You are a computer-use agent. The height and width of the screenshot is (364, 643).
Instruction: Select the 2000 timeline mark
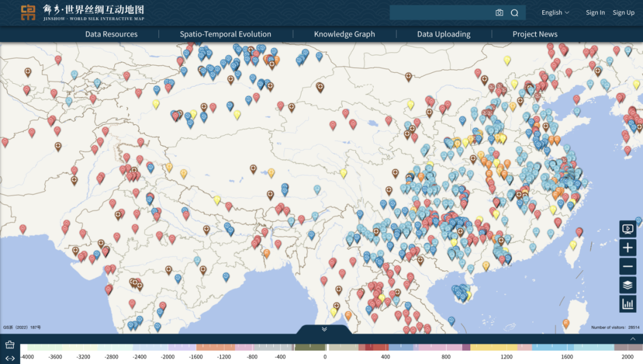(x=628, y=357)
